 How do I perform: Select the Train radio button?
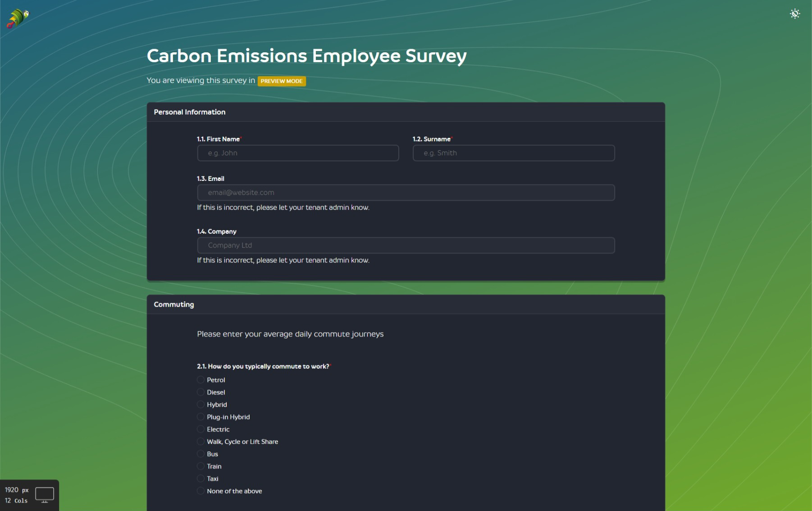coord(201,466)
